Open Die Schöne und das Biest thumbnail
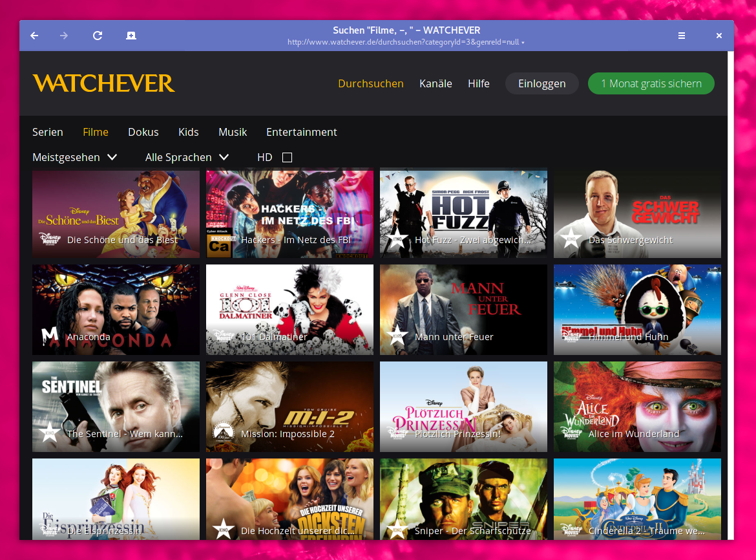 pos(116,213)
